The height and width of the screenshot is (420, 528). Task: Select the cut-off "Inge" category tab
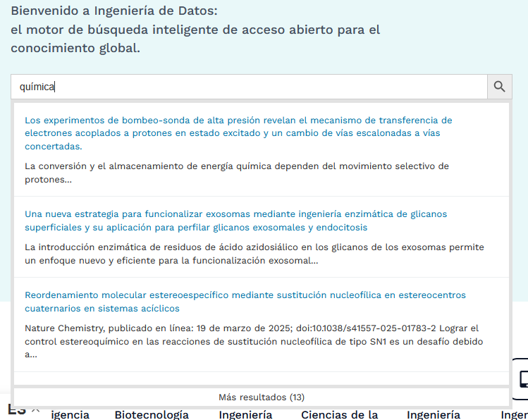[513, 414]
